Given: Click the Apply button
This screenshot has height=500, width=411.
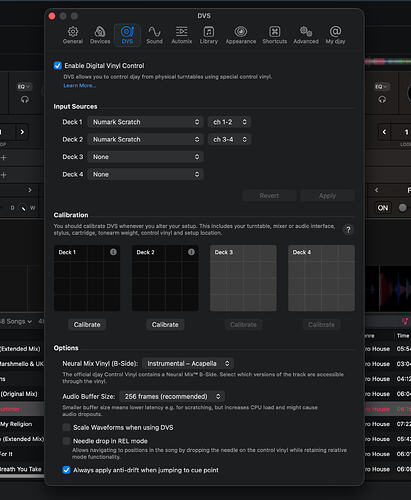Looking at the screenshot, I should click(x=327, y=196).
